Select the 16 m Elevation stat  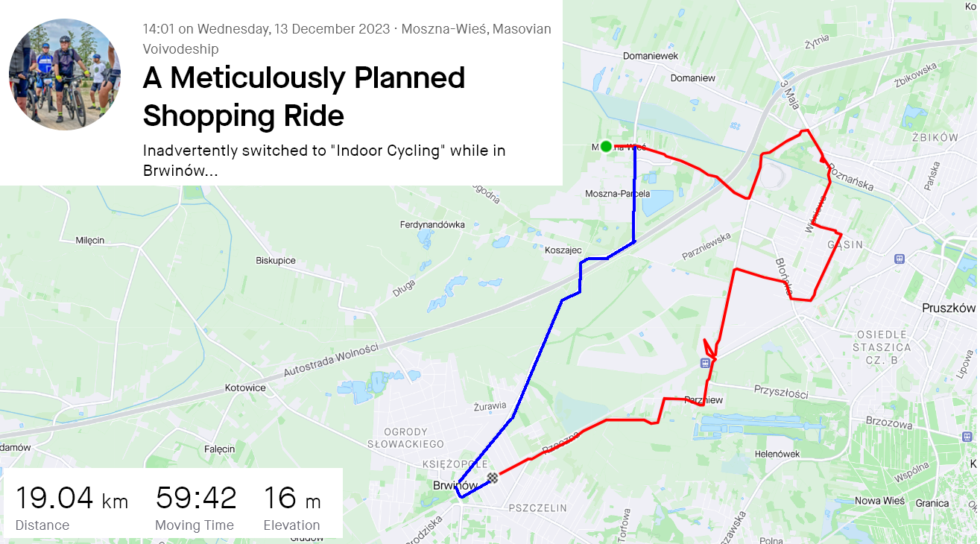(292, 507)
